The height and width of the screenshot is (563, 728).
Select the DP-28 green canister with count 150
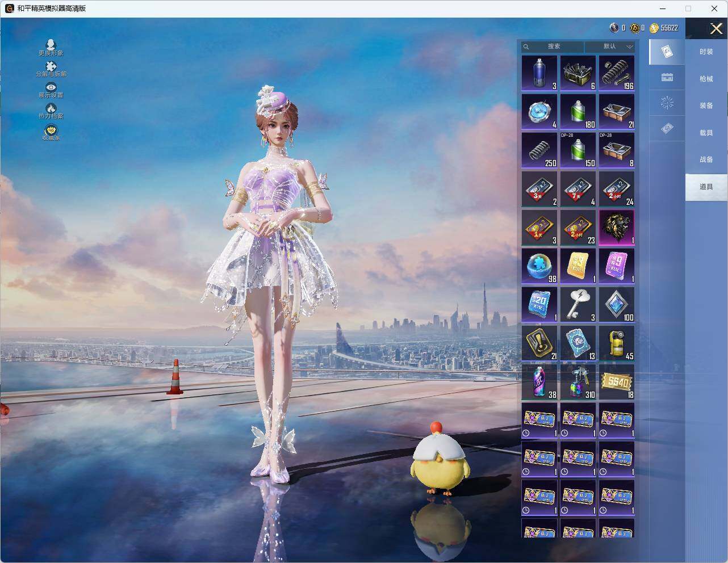coord(578,150)
